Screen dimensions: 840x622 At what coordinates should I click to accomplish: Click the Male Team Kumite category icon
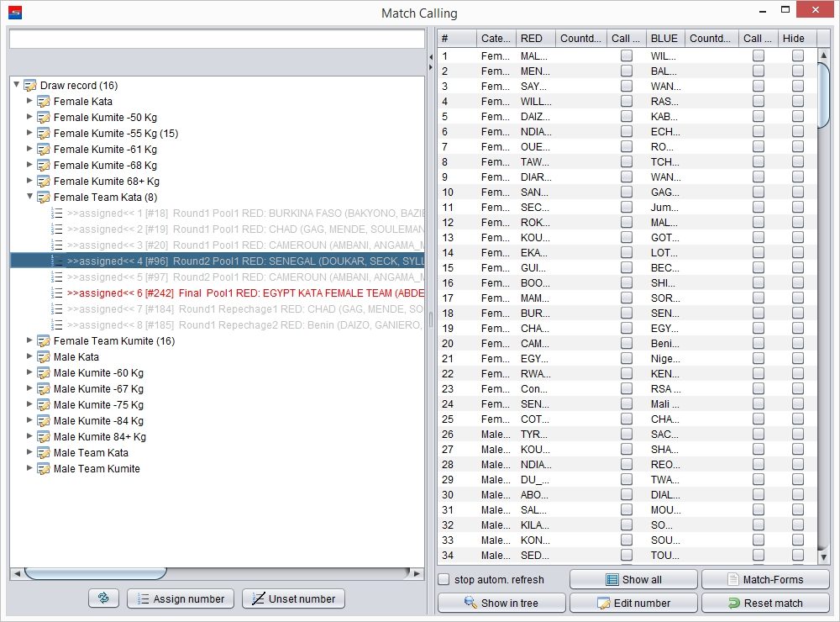tap(44, 469)
